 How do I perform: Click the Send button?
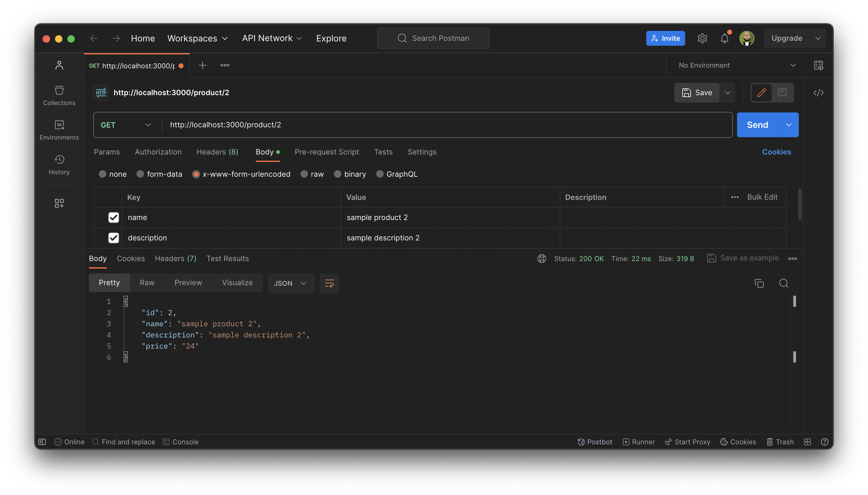tap(757, 125)
